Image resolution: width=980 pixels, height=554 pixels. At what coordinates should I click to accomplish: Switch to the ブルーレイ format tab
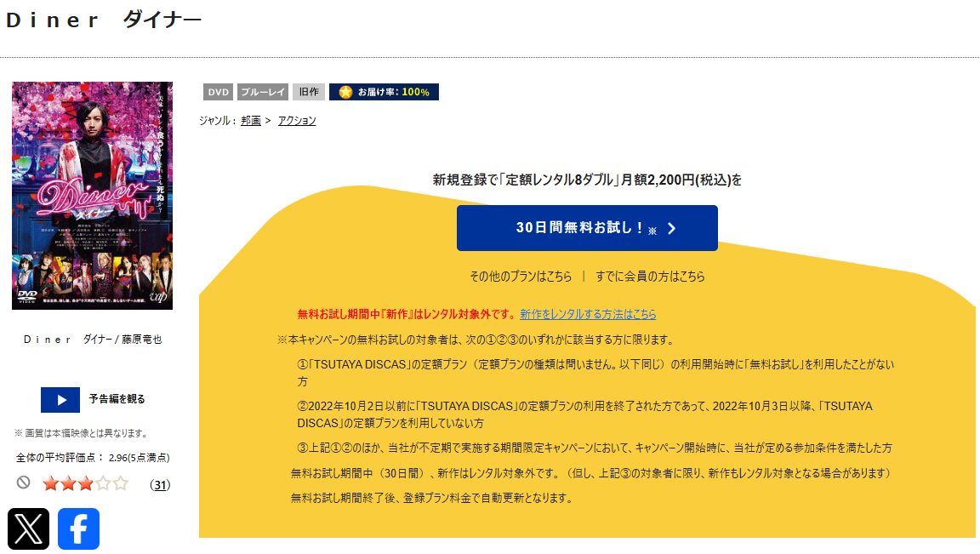(x=263, y=90)
